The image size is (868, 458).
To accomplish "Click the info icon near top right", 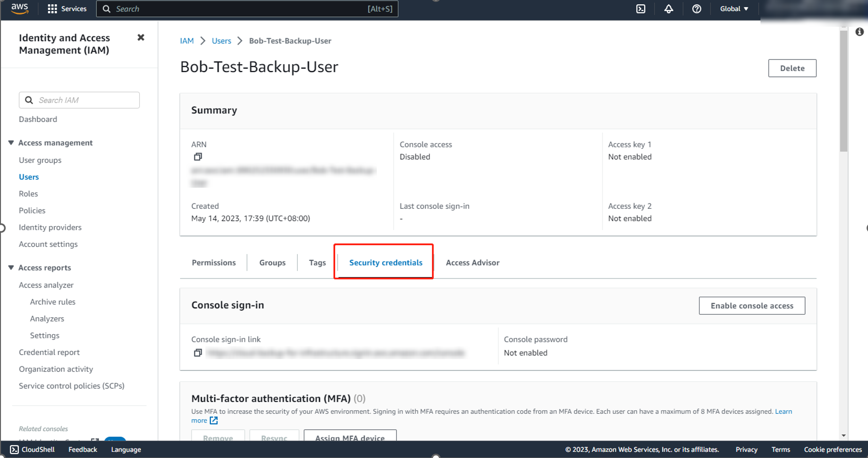I will pyautogui.click(x=859, y=31).
